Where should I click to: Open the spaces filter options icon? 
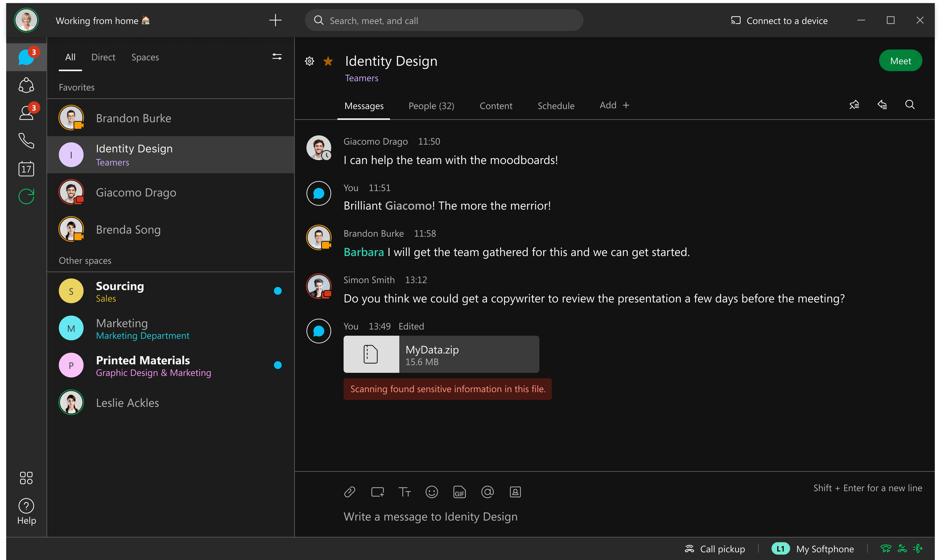(277, 57)
